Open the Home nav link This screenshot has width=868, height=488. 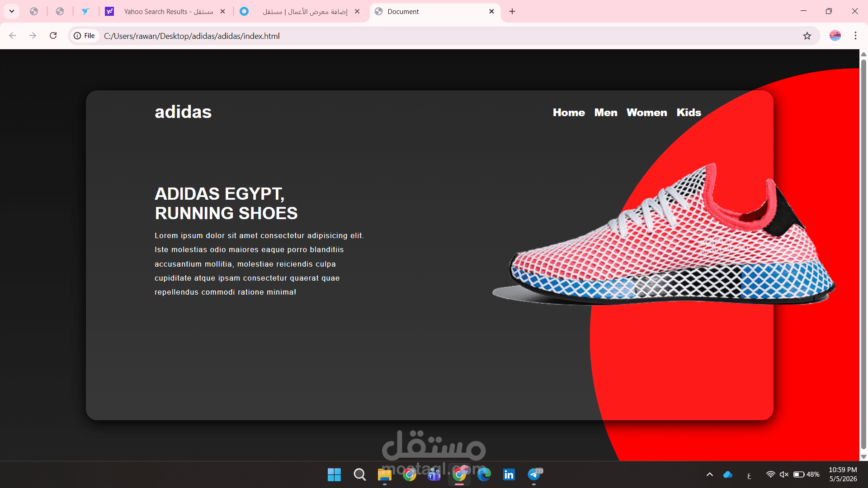[x=569, y=113]
